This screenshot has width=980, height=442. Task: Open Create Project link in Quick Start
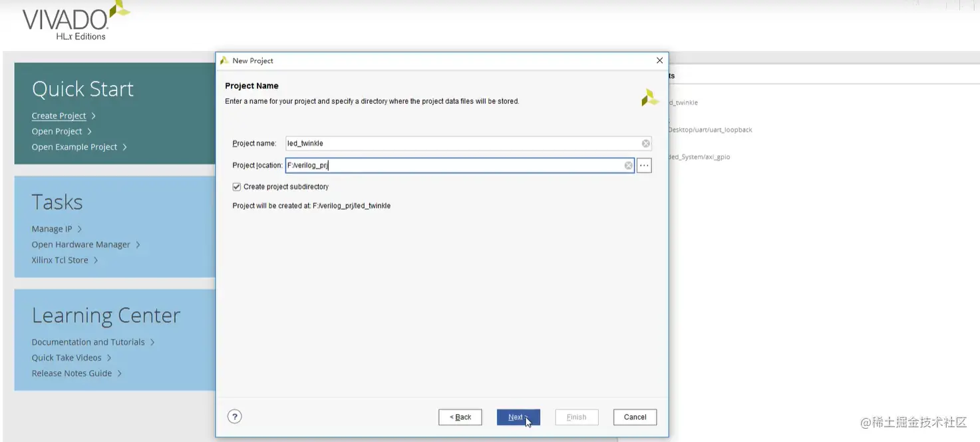coord(59,116)
